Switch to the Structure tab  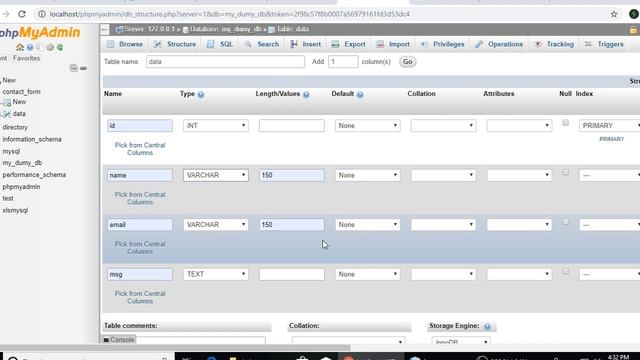click(175, 44)
